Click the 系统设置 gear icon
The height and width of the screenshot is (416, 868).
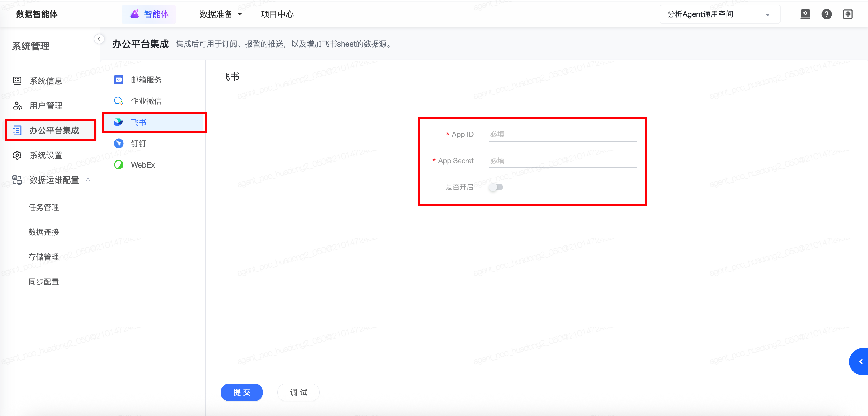point(17,155)
